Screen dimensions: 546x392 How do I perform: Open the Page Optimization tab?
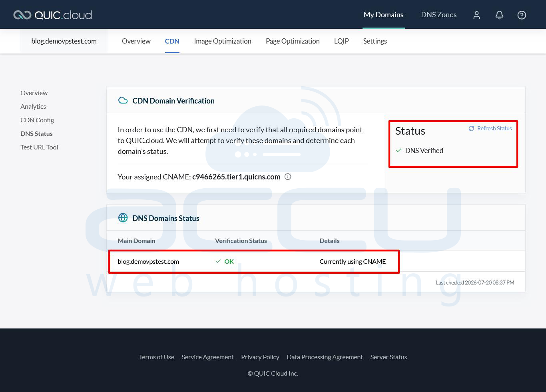point(293,41)
